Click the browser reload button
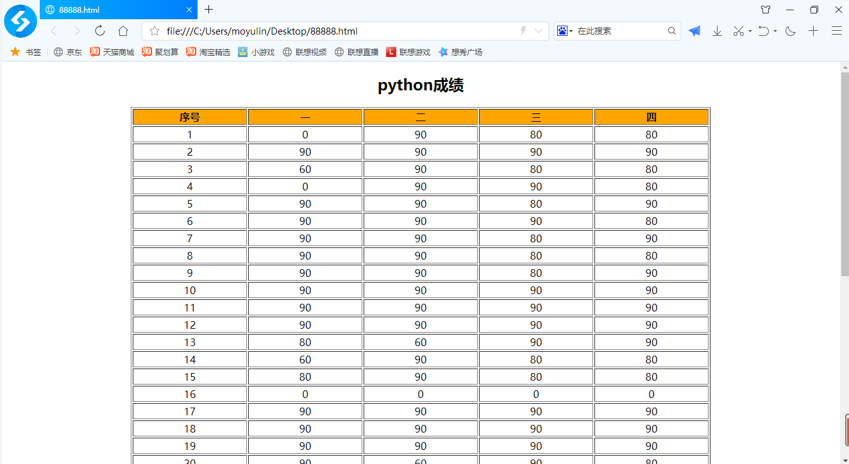Image resolution: width=849 pixels, height=464 pixels. tap(100, 31)
